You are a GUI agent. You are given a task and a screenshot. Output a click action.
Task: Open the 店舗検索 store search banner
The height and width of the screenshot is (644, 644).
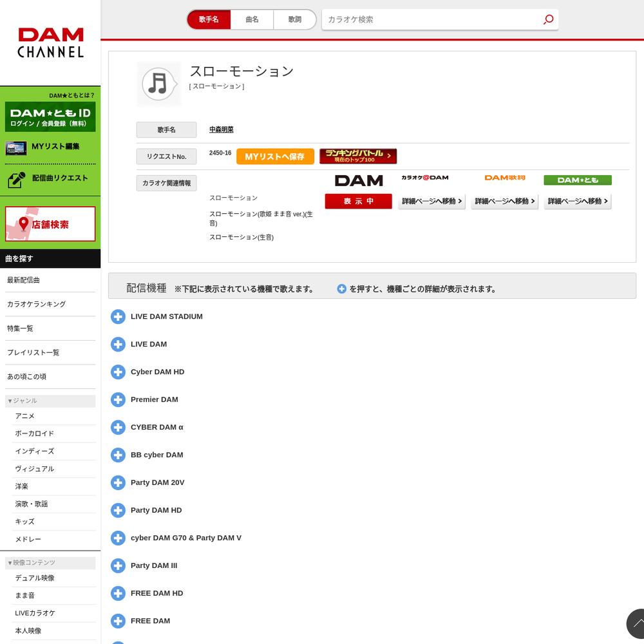pyautogui.click(x=50, y=224)
